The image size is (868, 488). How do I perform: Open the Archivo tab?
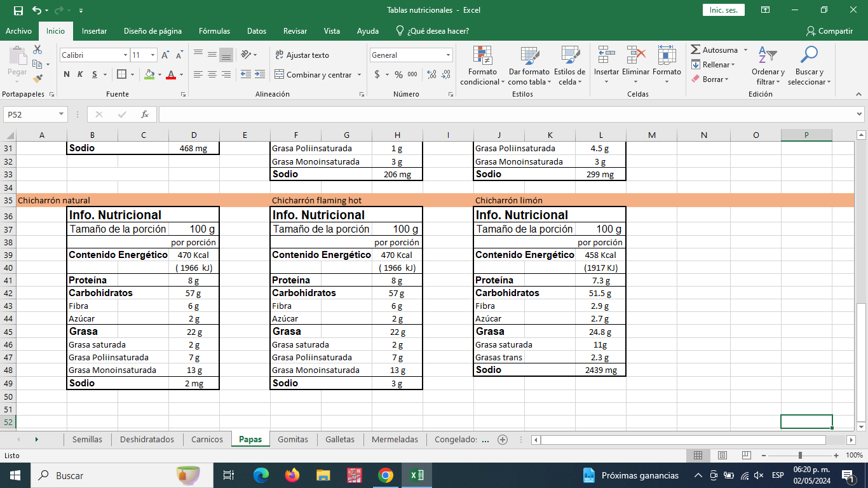(x=18, y=30)
